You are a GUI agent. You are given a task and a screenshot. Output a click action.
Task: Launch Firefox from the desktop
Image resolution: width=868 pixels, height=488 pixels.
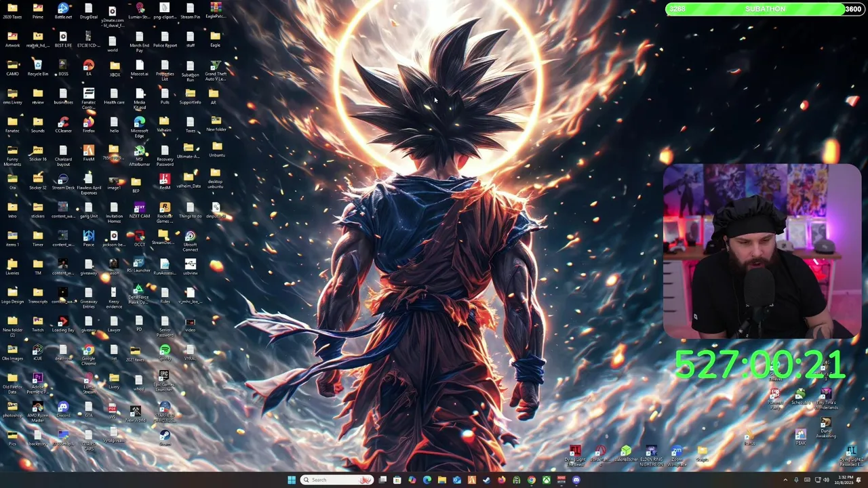click(x=89, y=125)
